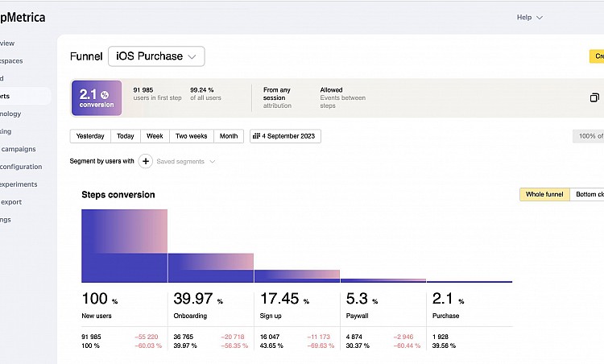Select the Week period tab

tap(155, 136)
